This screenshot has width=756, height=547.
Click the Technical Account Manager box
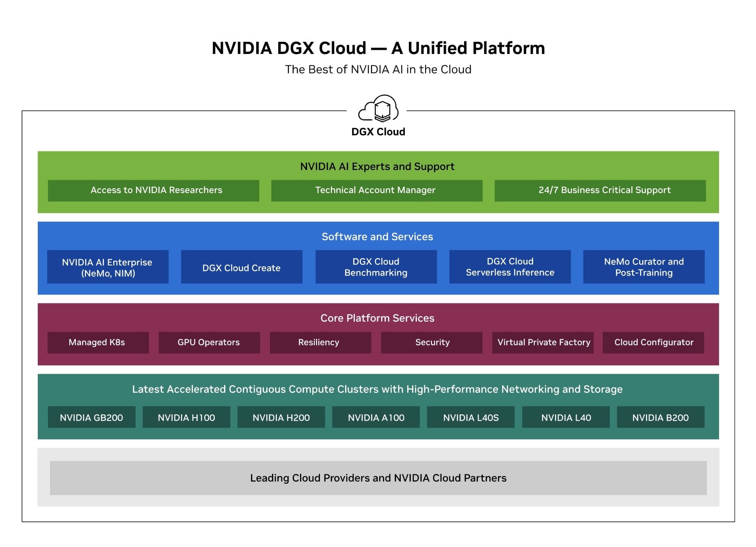377,190
